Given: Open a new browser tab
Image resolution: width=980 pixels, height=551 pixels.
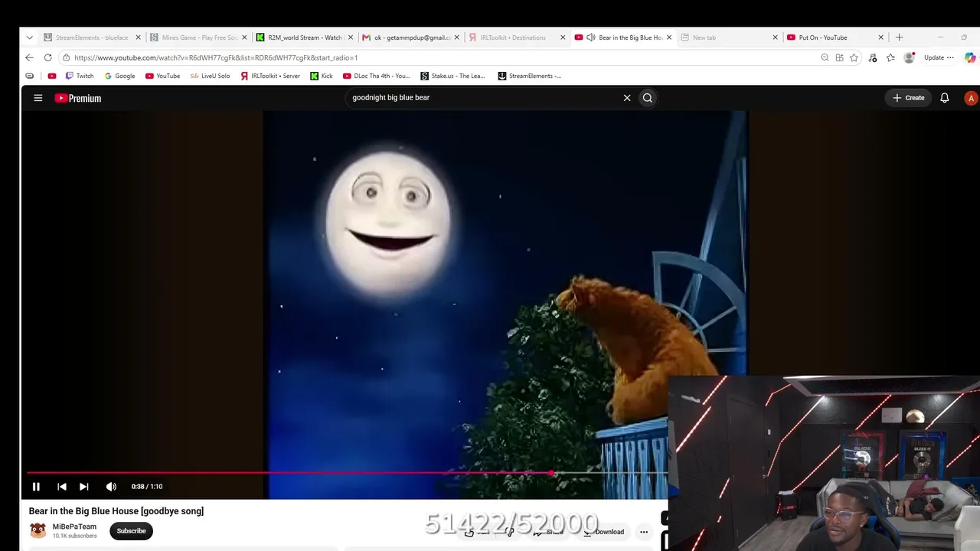Looking at the screenshot, I should tap(900, 37).
